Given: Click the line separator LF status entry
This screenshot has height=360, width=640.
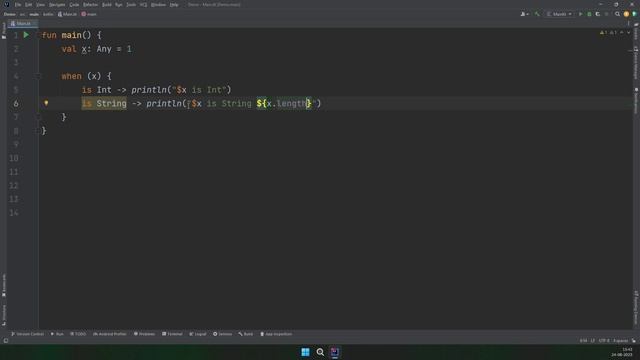Looking at the screenshot, I should [593, 341].
